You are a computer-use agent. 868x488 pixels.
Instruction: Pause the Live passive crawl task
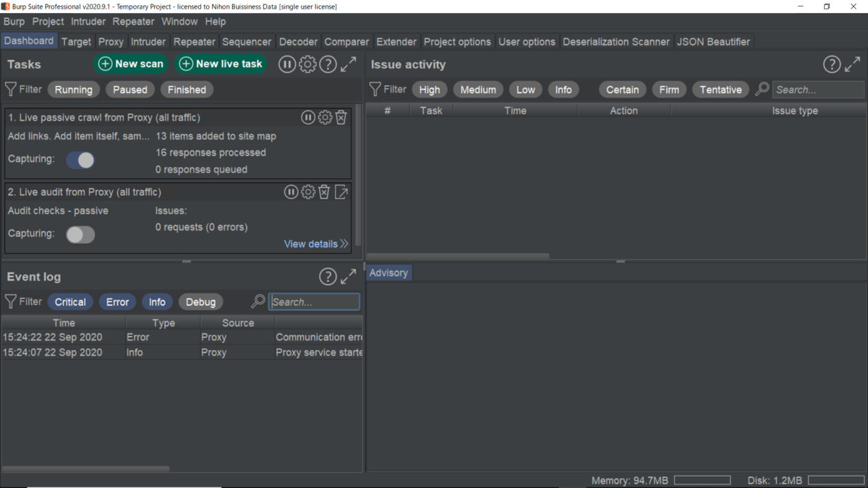[x=308, y=117]
